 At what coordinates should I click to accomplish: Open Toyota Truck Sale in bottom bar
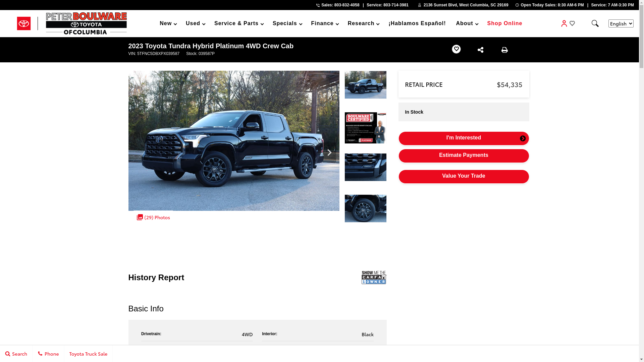click(x=88, y=354)
